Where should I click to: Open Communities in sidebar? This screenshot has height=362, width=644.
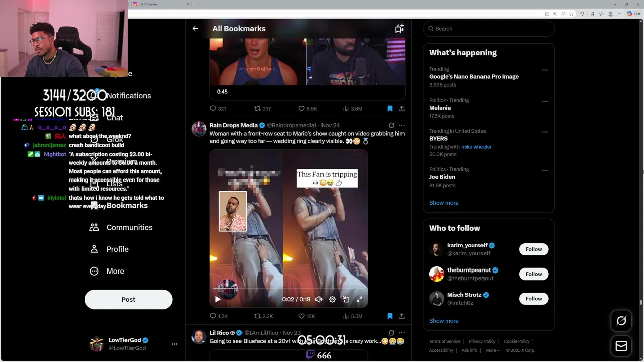tap(121, 227)
